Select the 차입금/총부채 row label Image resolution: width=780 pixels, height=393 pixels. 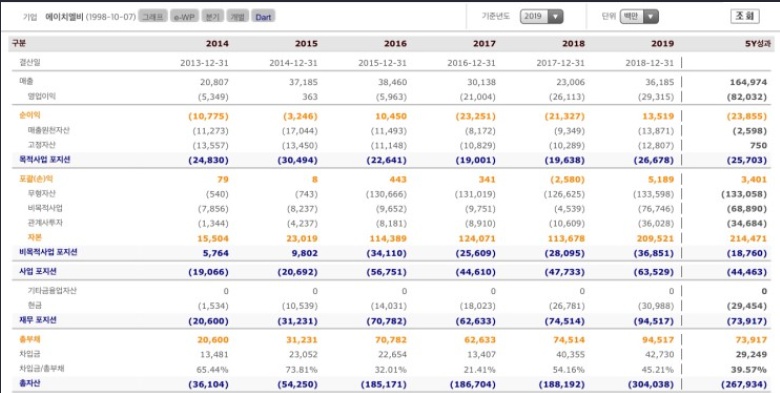point(41,369)
